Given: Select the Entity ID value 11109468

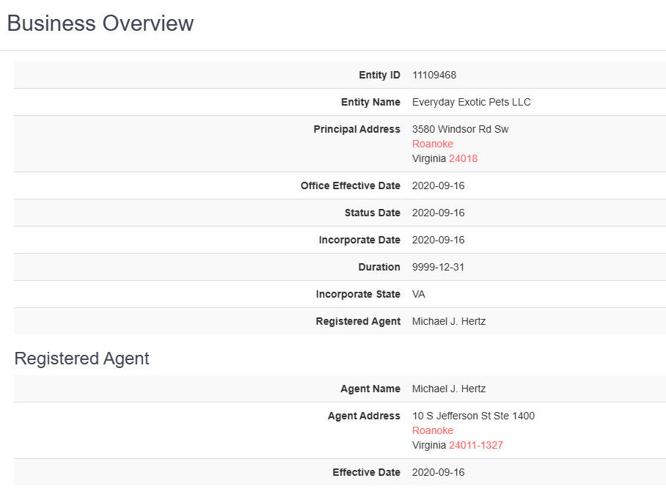Looking at the screenshot, I should pyautogui.click(x=434, y=75).
